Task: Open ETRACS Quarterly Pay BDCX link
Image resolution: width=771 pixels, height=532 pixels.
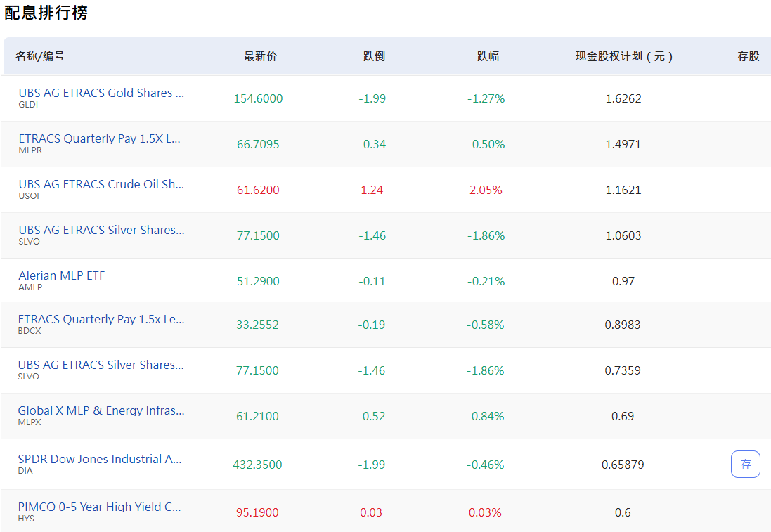Action: click(x=101, y=319)
